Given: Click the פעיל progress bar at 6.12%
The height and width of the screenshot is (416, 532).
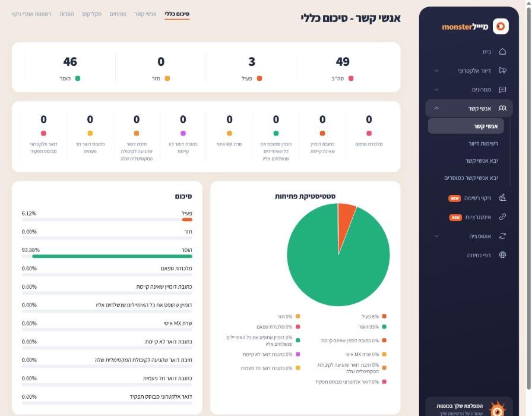Looking at the screenshot, I should 107,220.
